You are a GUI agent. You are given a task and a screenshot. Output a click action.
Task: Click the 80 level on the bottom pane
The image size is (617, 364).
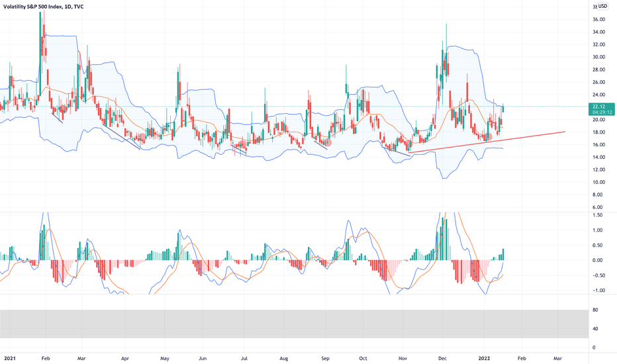(595, 310)
